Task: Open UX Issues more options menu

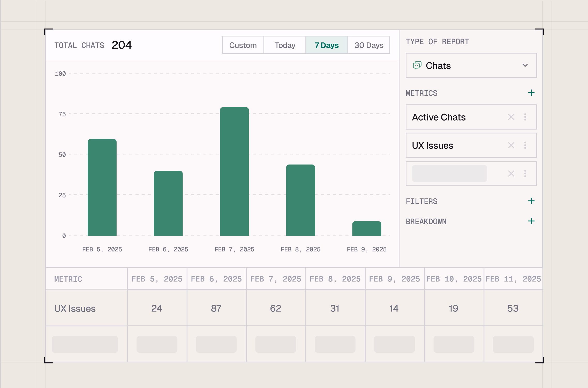Action: (x=525, y=145)
